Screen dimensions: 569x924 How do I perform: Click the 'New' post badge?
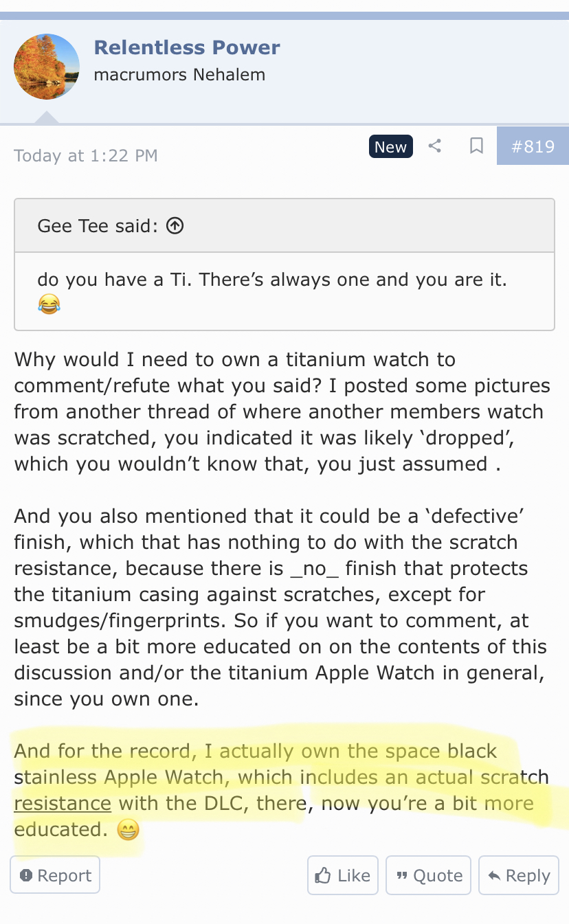(x=390, y=146)
